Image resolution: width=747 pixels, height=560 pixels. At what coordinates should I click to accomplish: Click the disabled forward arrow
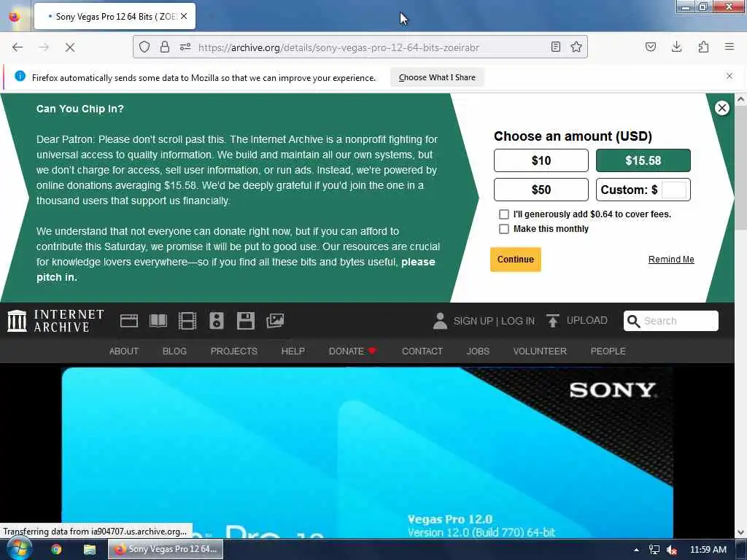(x=44, y=47)
